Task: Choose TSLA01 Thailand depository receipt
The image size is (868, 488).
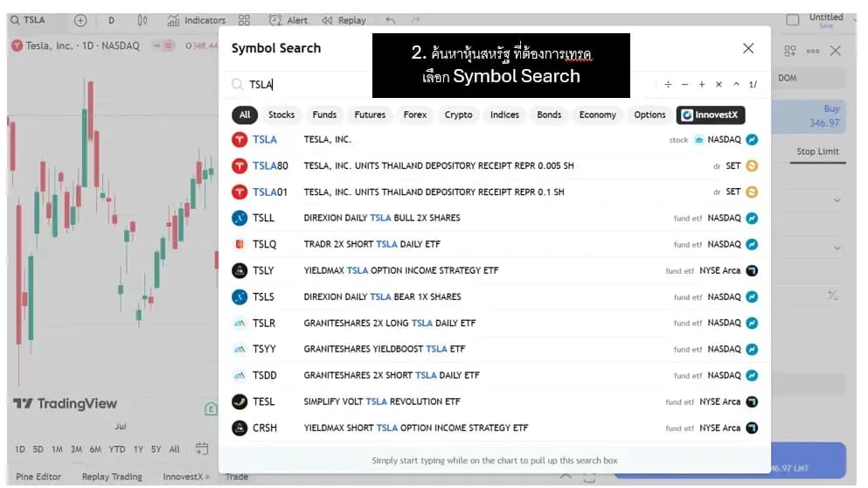Action: [x=495, y=192]
